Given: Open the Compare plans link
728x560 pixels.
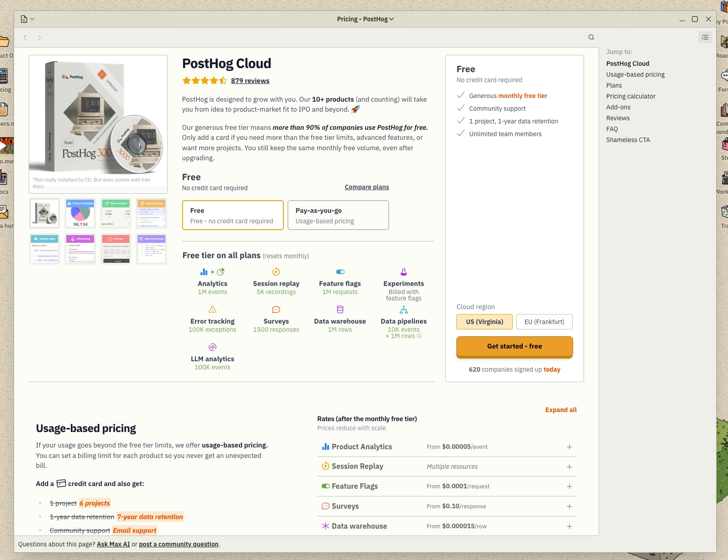Looking at the screenshot, I should (x=367, y=187).
